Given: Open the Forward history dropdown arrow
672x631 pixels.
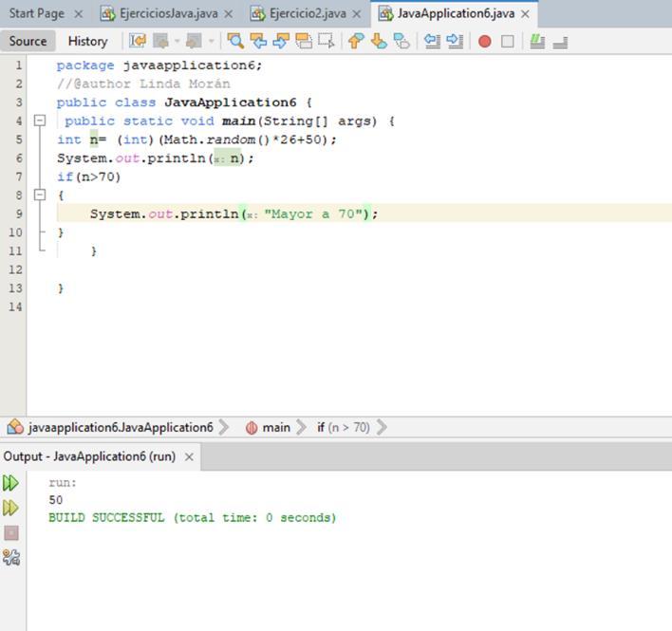Looking at the screenshot, I should click(211, 41).
